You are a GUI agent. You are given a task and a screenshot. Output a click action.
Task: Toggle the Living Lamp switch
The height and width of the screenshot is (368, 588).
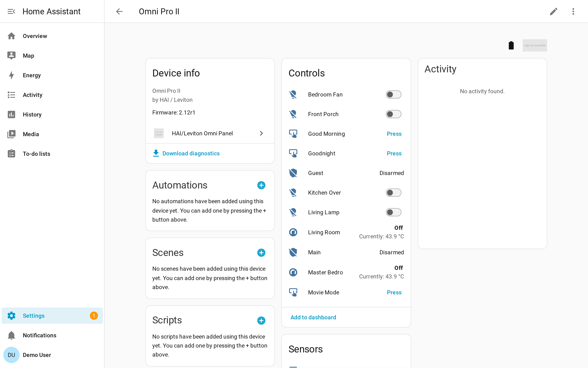[393, 212]
